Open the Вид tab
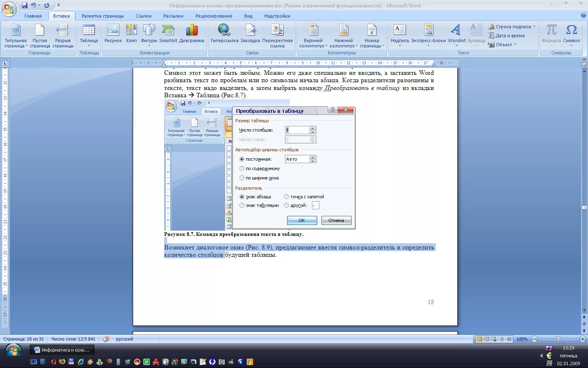 point(248,16)
